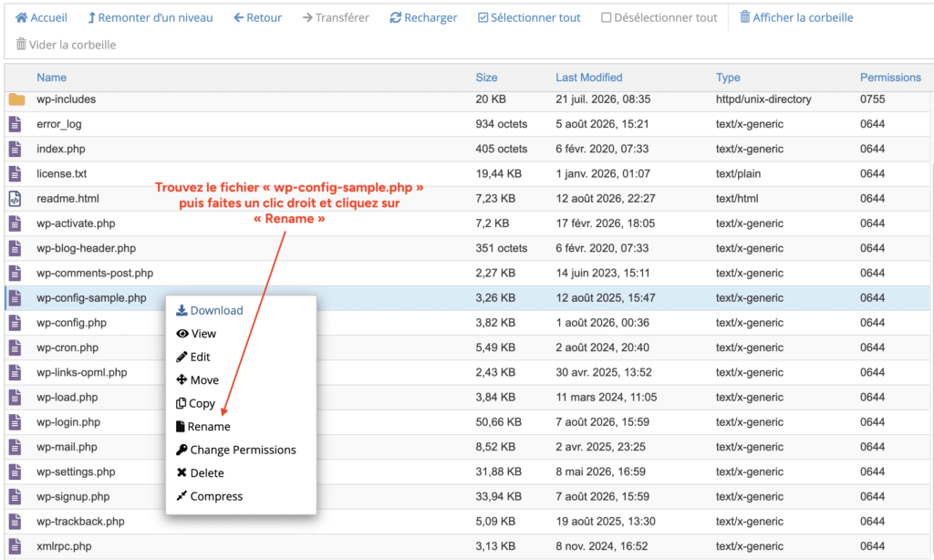This screenshot has width=934, height=560.
Task: Go to Accueil home in toolbar
Action: tap(41, 18)
